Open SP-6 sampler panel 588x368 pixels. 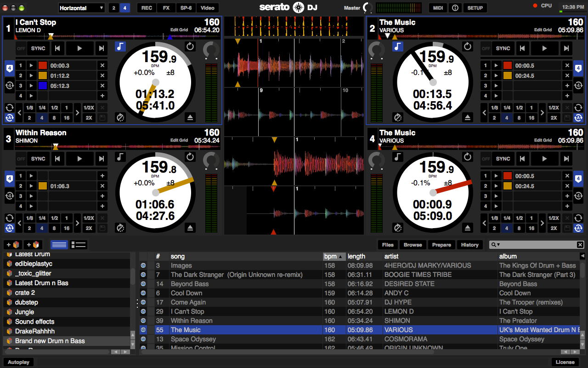pos(187,8)
